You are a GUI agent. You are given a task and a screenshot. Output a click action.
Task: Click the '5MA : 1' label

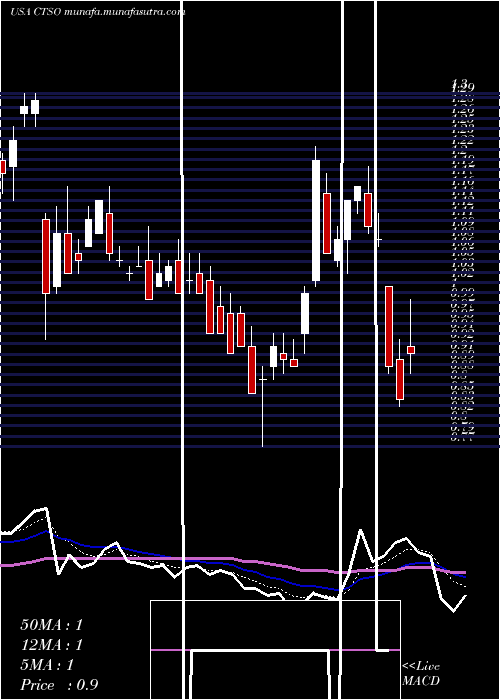47,665
